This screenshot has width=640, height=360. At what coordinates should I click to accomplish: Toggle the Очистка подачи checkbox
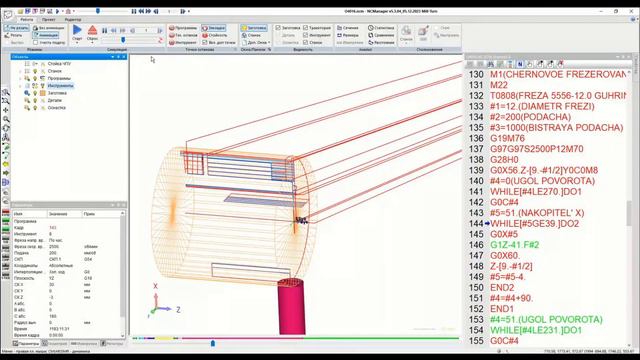coord(36,42)
